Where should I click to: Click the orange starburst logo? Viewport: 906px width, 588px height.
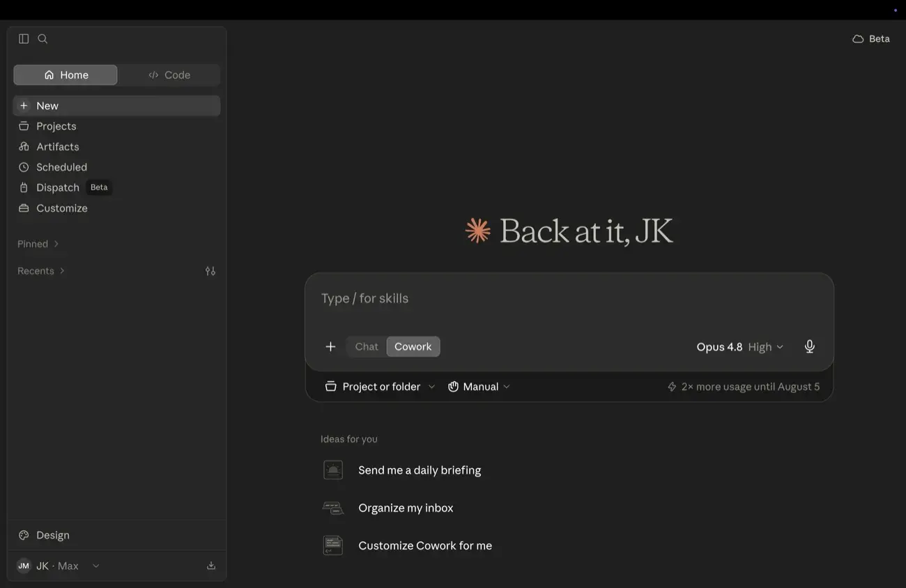478,231
